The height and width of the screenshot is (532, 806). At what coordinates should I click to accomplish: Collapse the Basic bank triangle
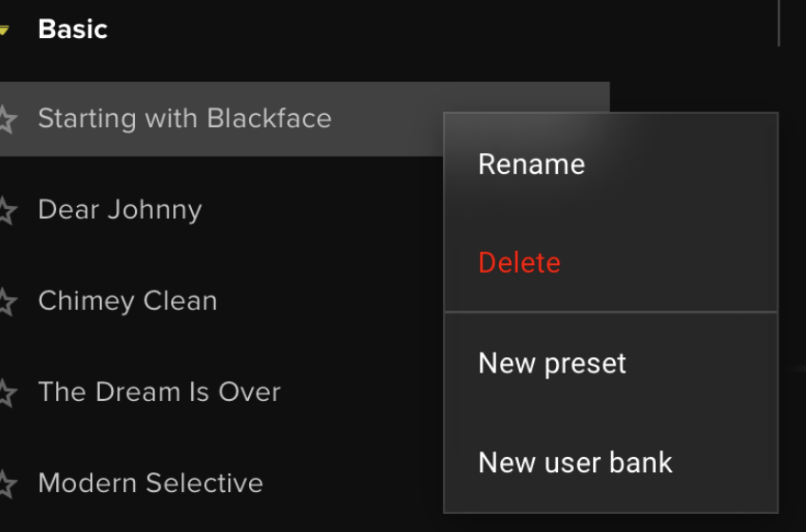click(x=4, y=30)
